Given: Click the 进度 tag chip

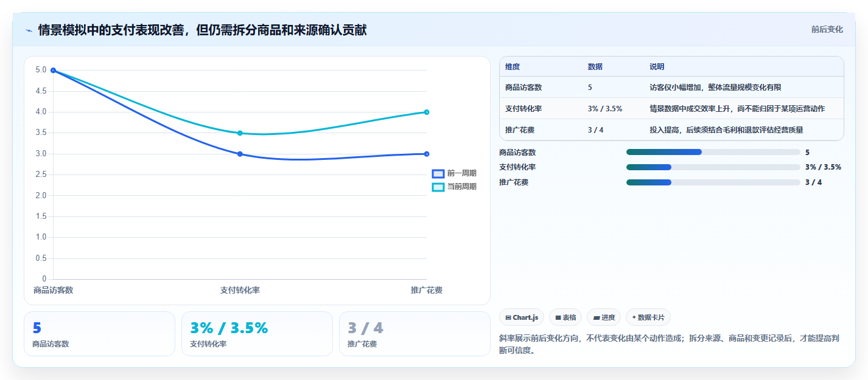Looking at the screenshot, I should pos(604,317).
